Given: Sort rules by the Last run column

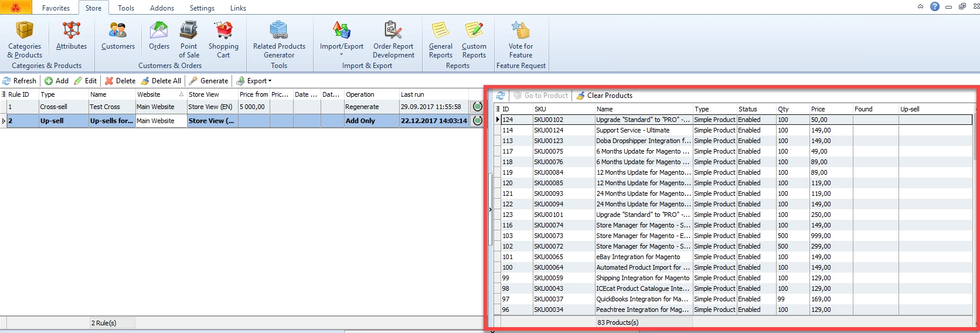Looking at the screenshot, I should (x=434, y=94).
